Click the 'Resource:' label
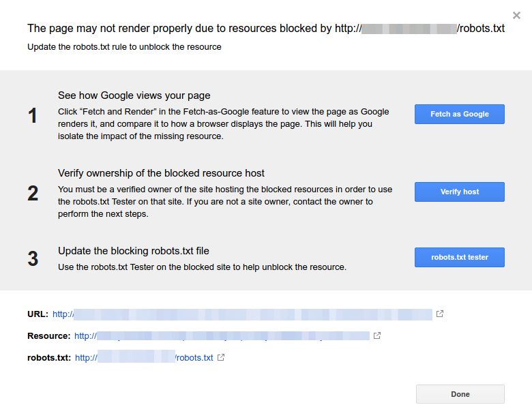 (x=48, y=336)
